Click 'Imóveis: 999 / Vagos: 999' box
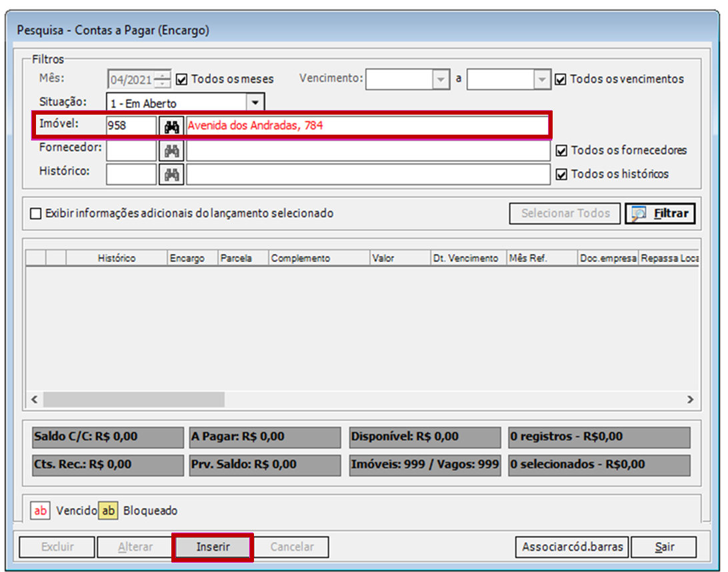This screenshot has width=728, height=572. coord(425,465)
